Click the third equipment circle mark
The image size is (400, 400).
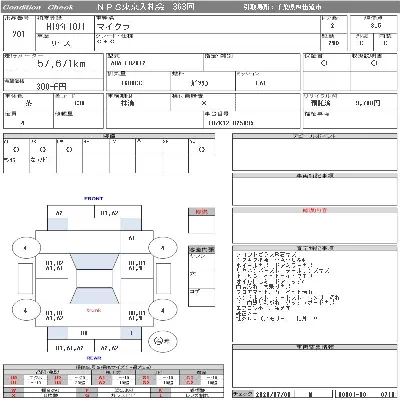tap(69, 150)
